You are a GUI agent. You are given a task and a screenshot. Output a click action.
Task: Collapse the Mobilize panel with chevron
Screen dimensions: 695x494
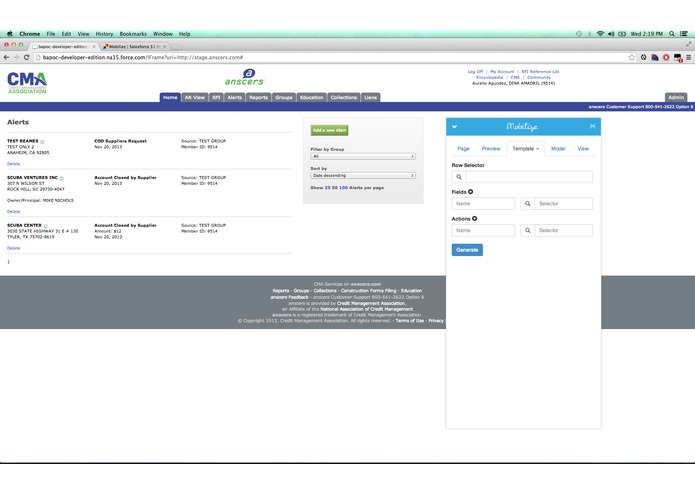tap(454, 127)
